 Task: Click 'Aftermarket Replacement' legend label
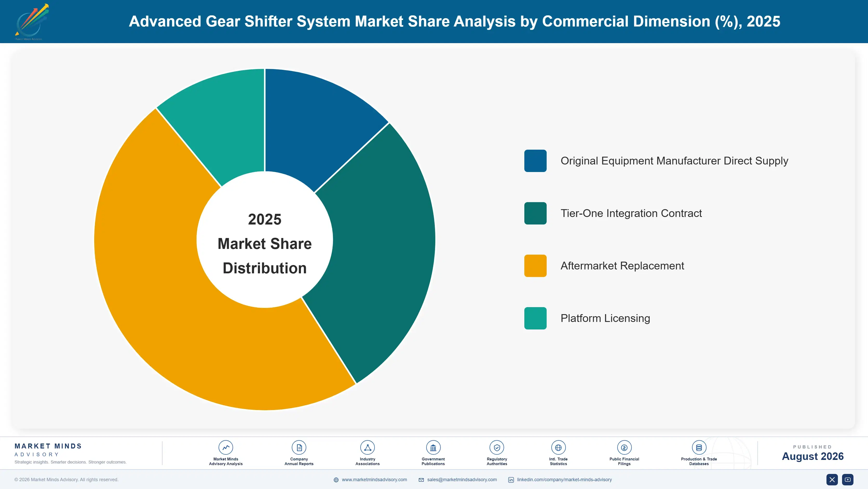point(622,266)
